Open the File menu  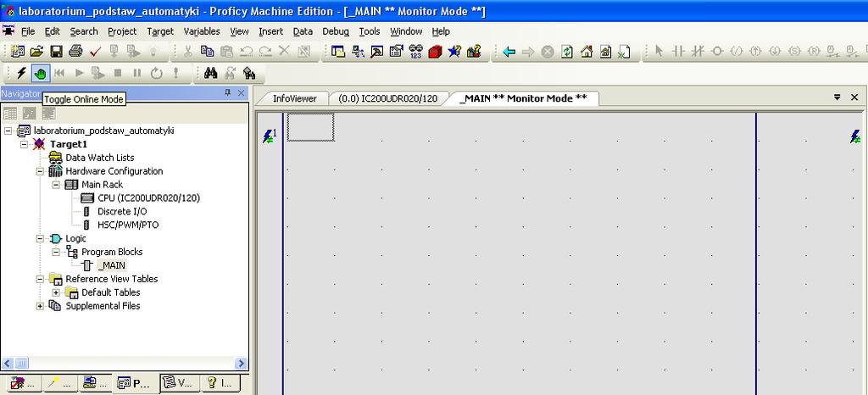coord(28,31)
